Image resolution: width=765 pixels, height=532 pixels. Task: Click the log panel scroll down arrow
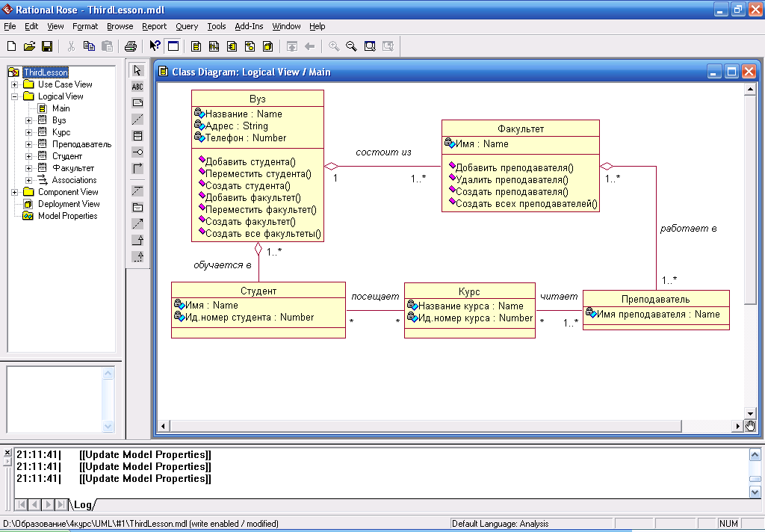pyautogui.click(x=755, y=492)
